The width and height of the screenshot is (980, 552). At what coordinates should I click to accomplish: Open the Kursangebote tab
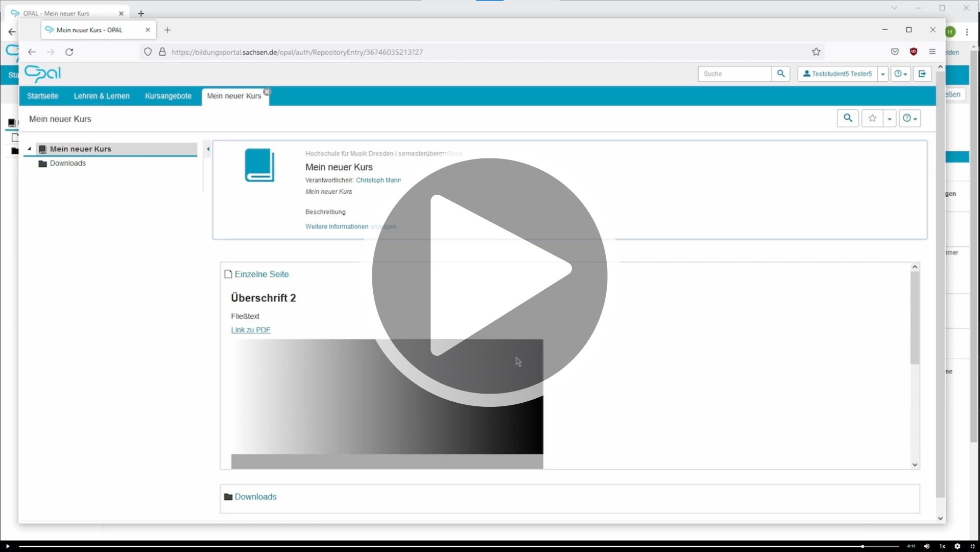tap(168, 96)
